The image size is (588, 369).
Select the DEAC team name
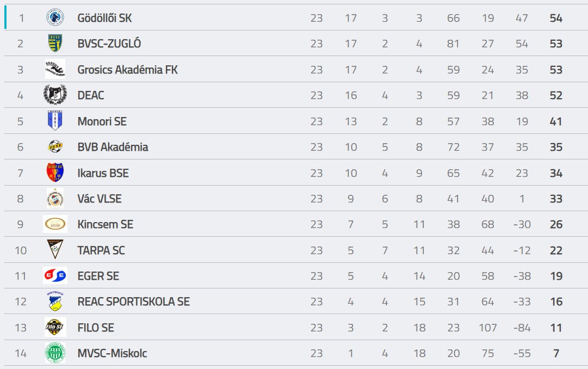[x=91, y=95]
